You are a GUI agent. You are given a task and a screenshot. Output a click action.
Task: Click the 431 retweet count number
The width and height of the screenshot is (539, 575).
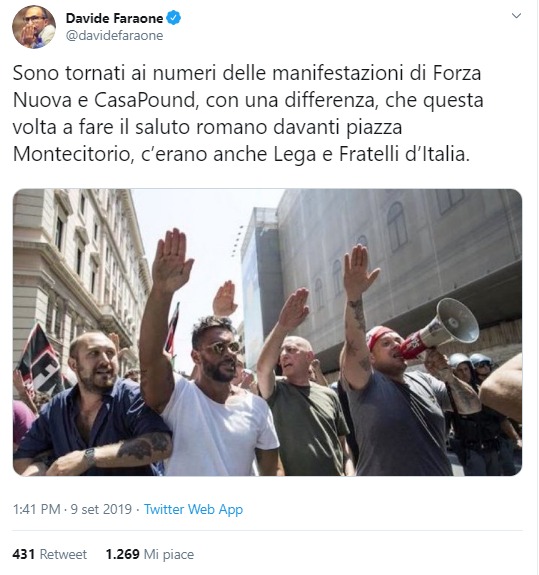(23, 554)
